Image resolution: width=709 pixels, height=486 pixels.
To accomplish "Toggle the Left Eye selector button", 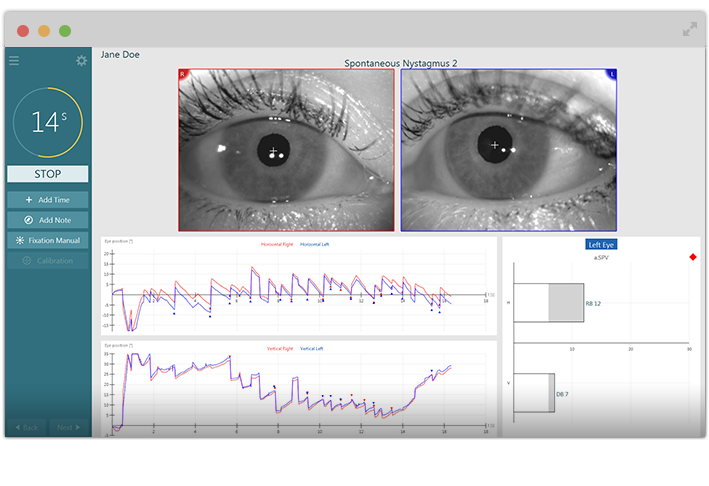I will 601,245.
